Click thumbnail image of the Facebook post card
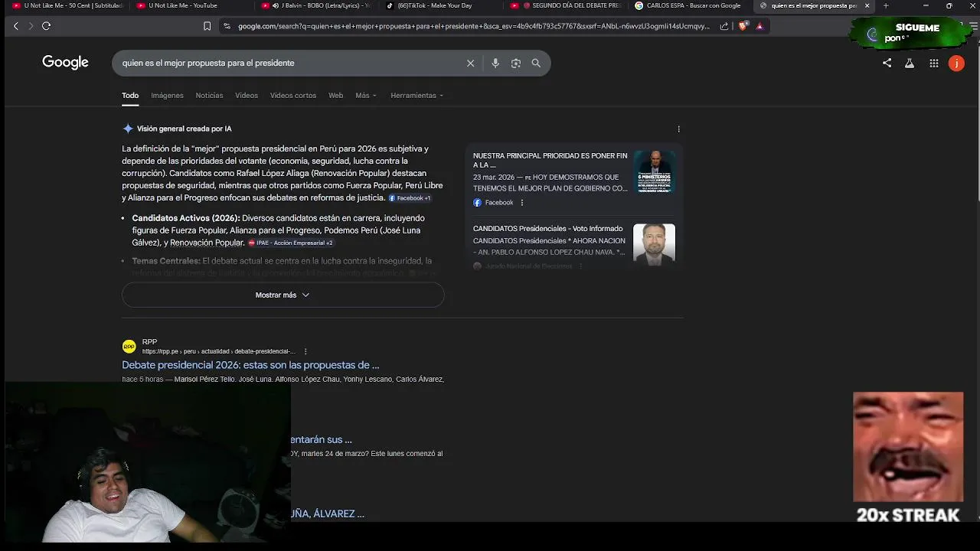 point(654,171)
